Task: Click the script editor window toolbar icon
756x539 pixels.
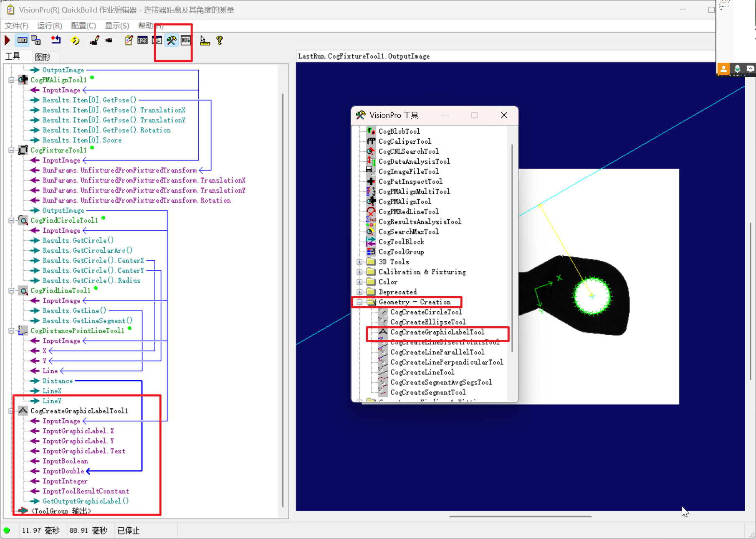Action: 157,41
